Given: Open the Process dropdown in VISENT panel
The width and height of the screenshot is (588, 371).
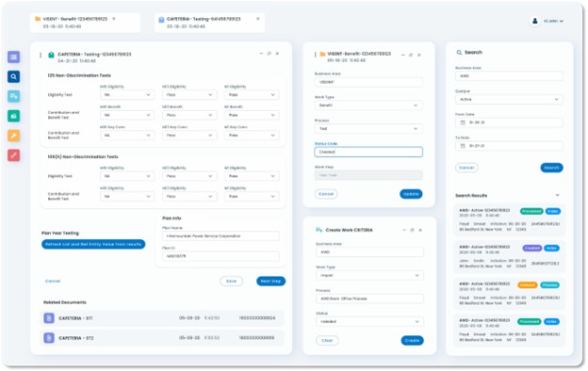Looking at the screenshot, I should click(x=368, y=129).
